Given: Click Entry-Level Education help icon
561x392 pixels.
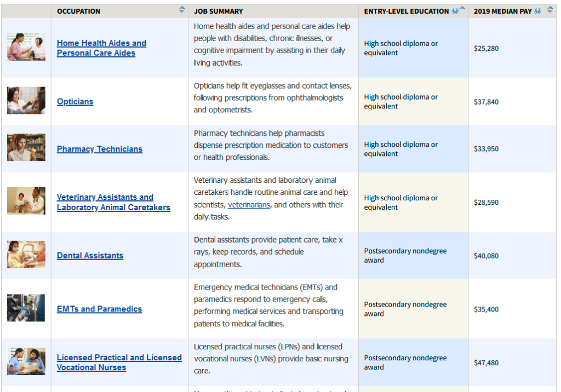Looking at the screenshot, I should click(x=455, y=11).
